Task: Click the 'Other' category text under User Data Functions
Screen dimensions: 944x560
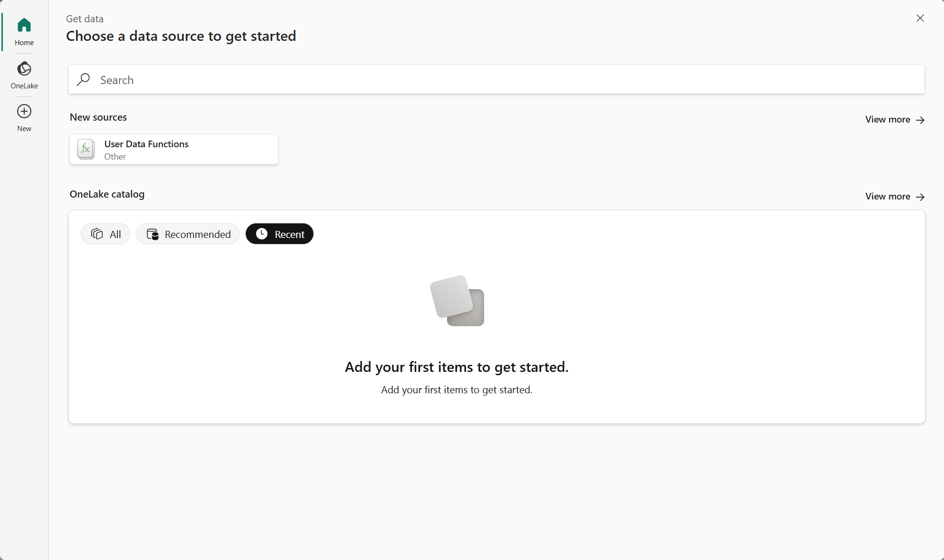Action: (x=115, y=157)
